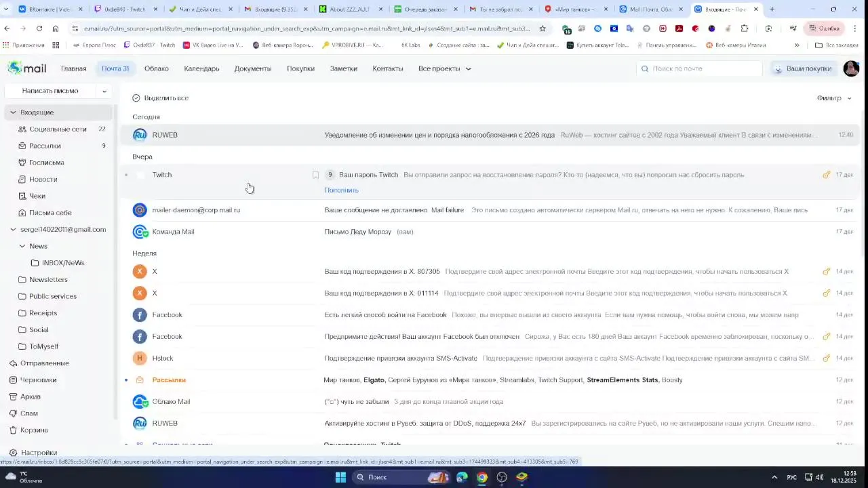Image resolution: width=868 pixels, height=488 pixels.
Task: Open the Отправленные folder
Action: click(x=45, y=363)
